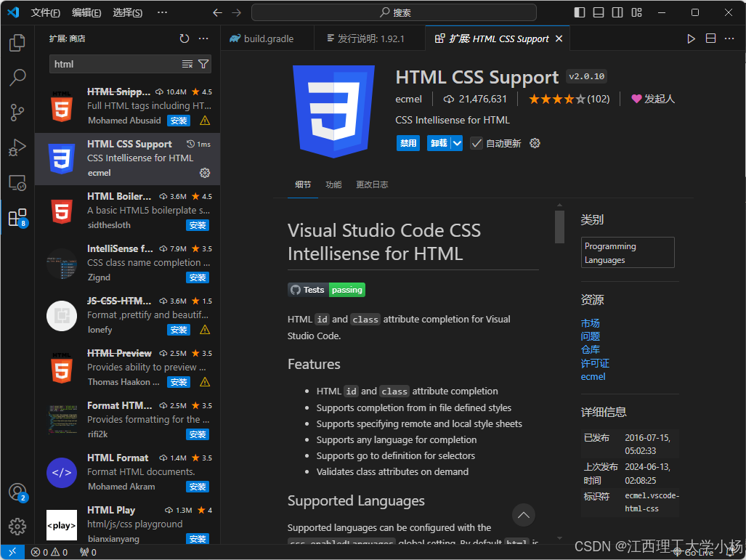The width and height of the screenshot is (746, 560).
Task: Install the HTML Boilerplate extension
Action: (x=198, y=225)
